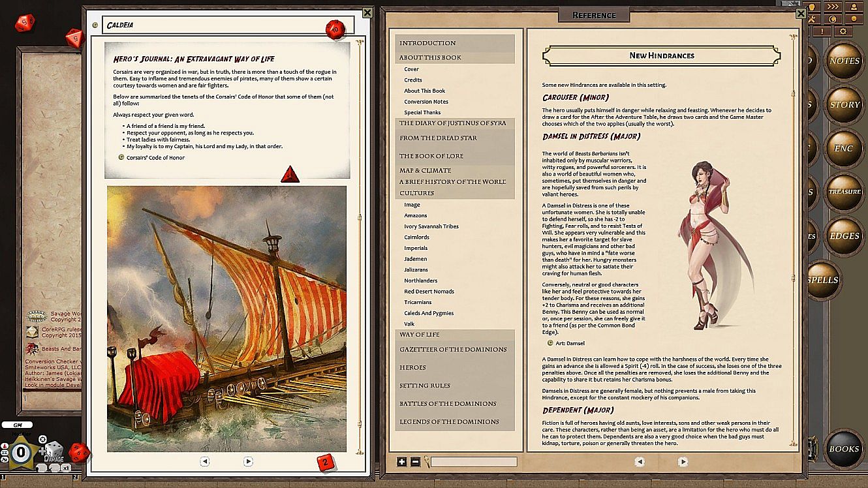This screenshot has height=488, width=868.
Task: Open the Notes sidebar button
Action: click(844, 61)
